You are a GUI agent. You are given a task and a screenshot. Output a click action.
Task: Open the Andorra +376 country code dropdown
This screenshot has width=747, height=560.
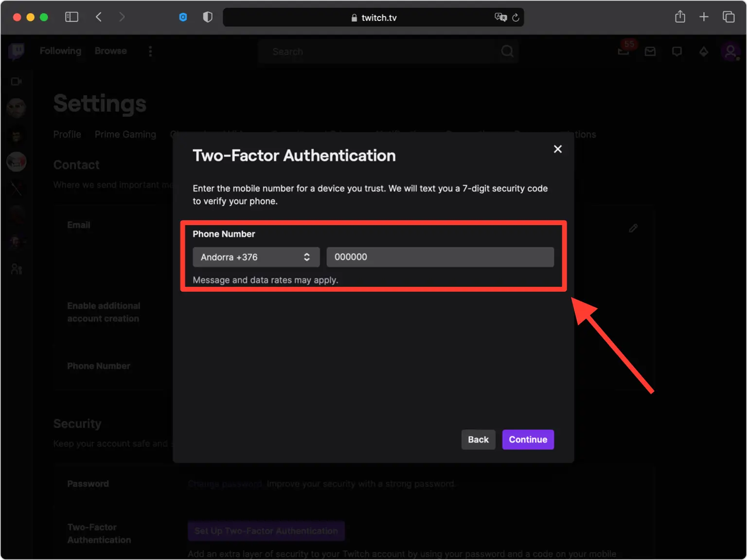coord(256,257)
